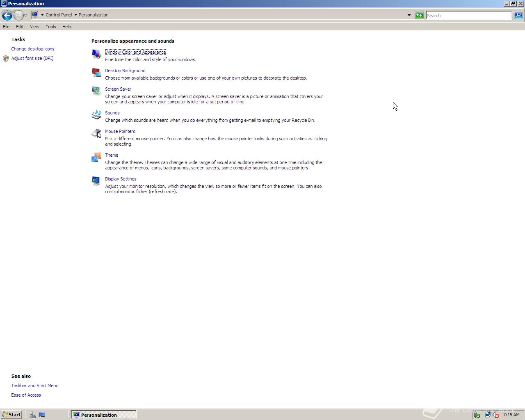Click the Forward arrow navigation button
Image resolution: width=525 pixels, height=420 pixels.
(18, 16)
